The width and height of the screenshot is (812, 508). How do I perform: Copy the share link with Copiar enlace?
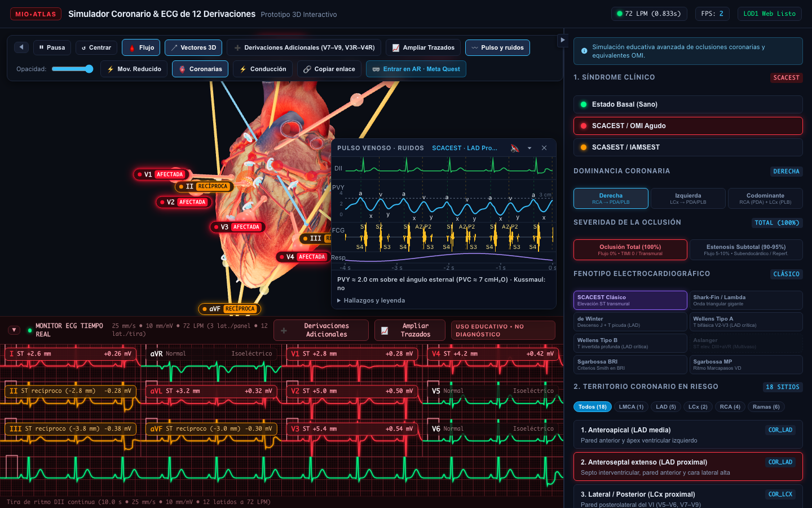[329, 69]
